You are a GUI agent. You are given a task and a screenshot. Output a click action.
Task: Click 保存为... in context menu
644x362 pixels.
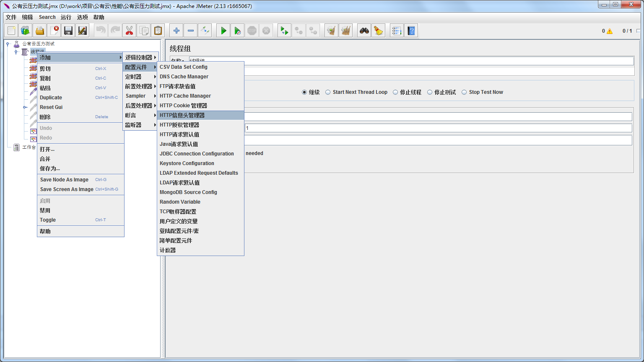[80, 168]
